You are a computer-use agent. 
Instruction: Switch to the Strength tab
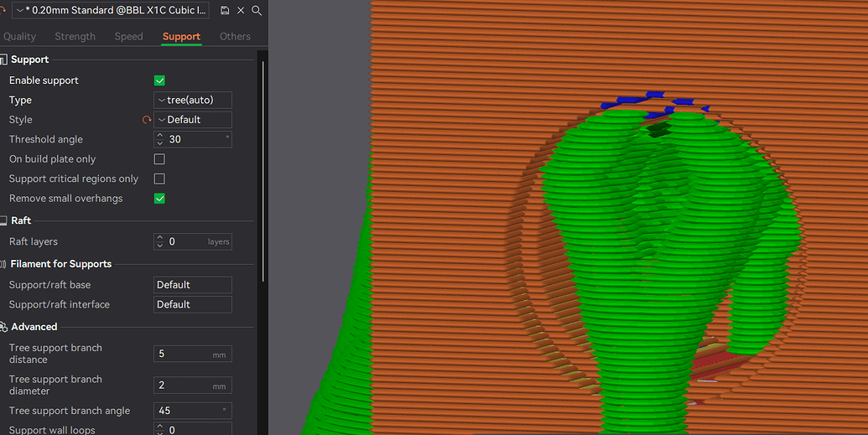coord(75,37)
